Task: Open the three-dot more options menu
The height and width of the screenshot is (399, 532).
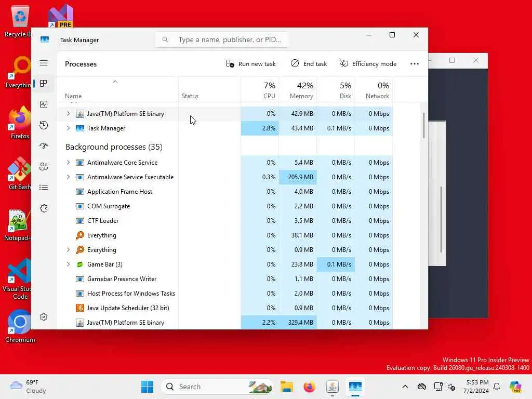Action: pyautogui.click(x=414, y=64)
